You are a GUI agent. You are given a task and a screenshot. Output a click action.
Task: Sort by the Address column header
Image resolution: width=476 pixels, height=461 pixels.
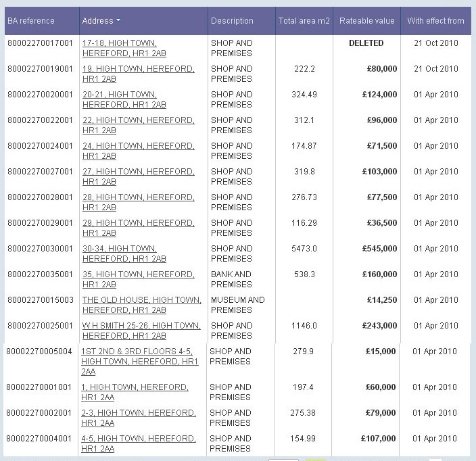pos(101,21)
